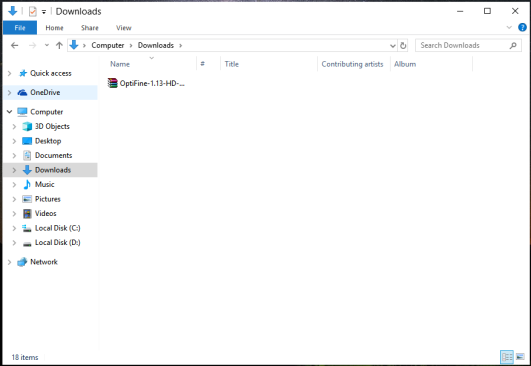531x366 pixels.
Task: Expand the Network node
Action: (x=9, y=262)
